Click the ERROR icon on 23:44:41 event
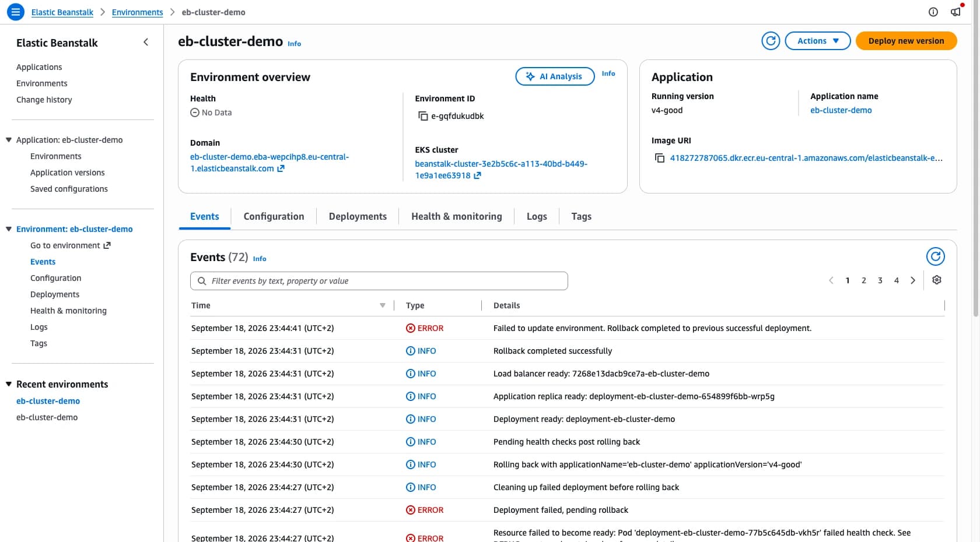Viewport: 980px width, 542px height. pyautogui.click(x=411, y=328)
